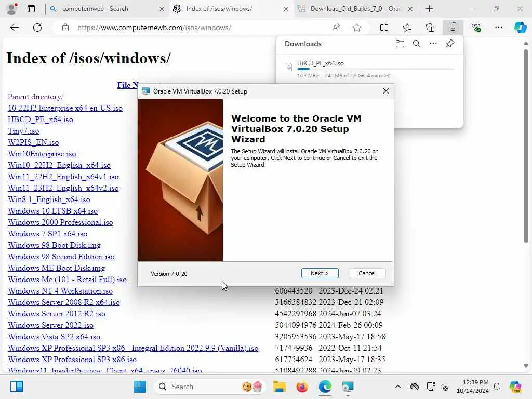The height and width of the screenshot is (399, 532).
Task: Click the browser profile avatar icon
Action: tap(12, 9)
